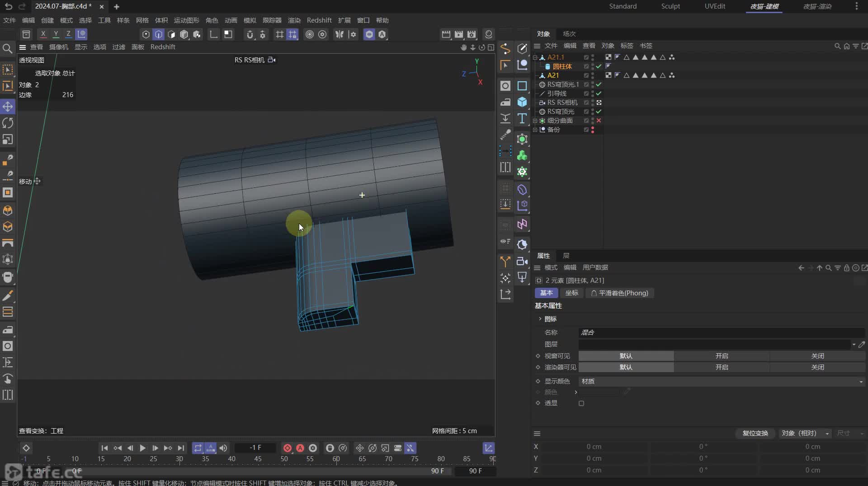Click the record active objects button

(287, 448)
